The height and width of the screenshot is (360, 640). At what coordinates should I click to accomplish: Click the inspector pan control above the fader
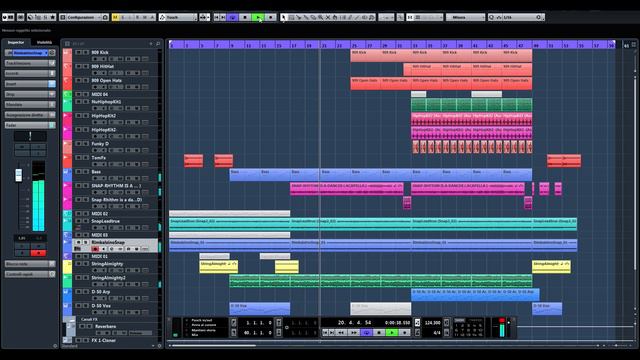point(30,136)
